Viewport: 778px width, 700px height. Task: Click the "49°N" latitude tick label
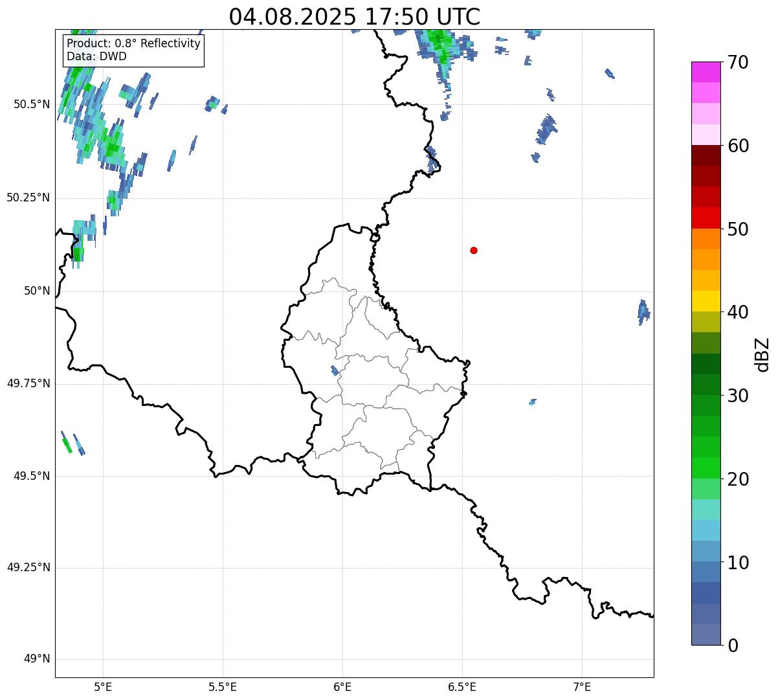37,659
